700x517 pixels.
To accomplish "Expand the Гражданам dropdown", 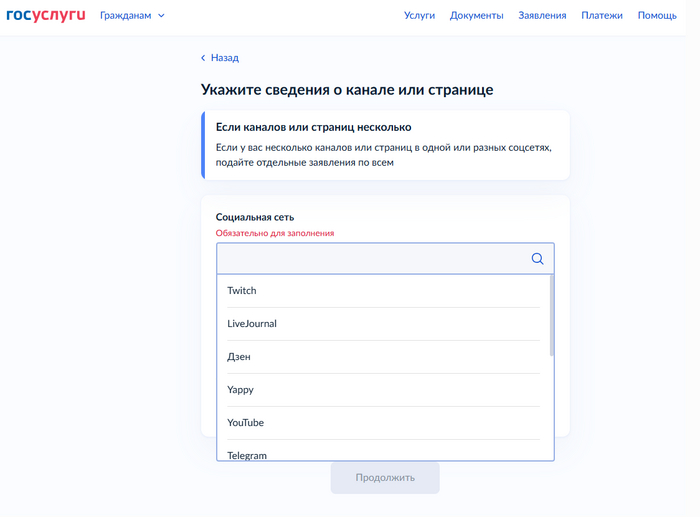I will click(132, 16).
